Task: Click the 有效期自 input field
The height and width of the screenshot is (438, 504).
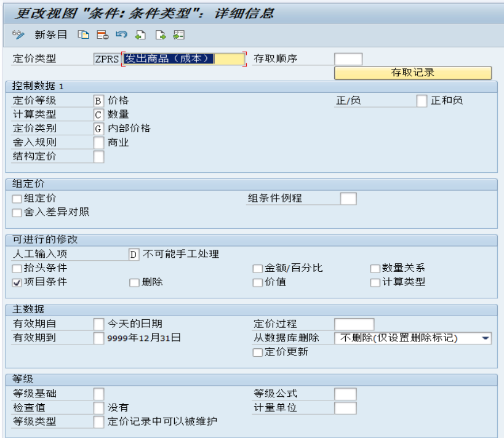Action: point(98,324)
